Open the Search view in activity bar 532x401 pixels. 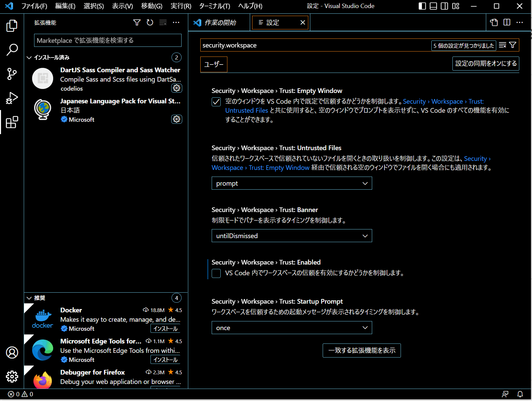12,50
